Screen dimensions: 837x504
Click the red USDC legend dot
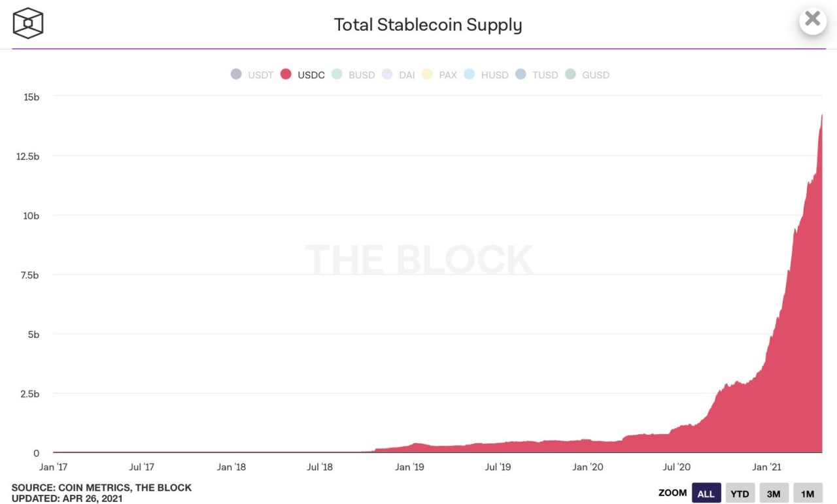coord(286,75)
